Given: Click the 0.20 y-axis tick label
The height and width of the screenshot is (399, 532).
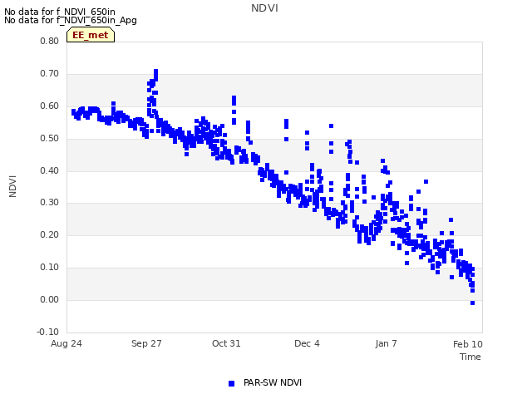Looking at the screenshot, I should (50, 234).
